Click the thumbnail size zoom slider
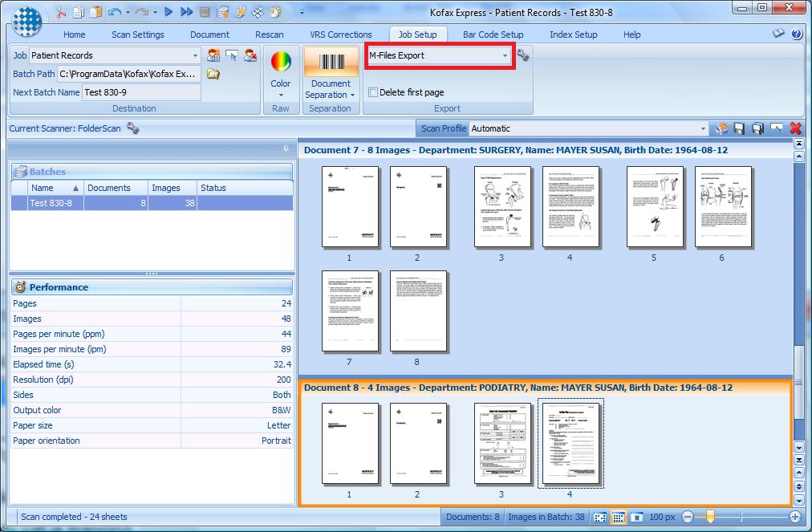 click(x=709, y=518)
